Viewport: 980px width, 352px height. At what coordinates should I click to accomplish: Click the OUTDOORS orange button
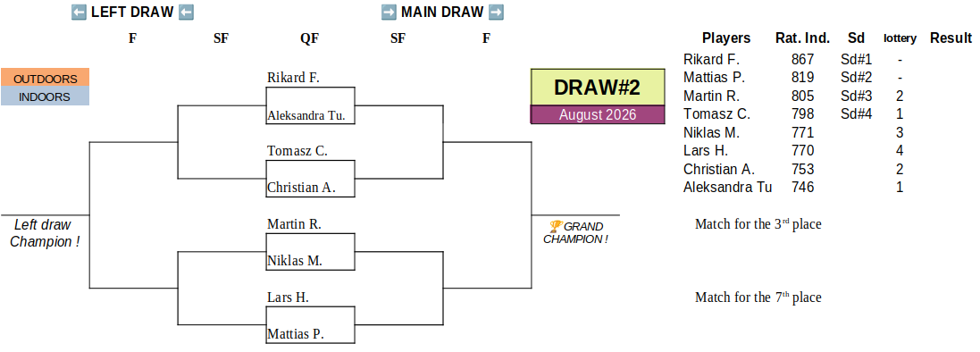point(45,78)
